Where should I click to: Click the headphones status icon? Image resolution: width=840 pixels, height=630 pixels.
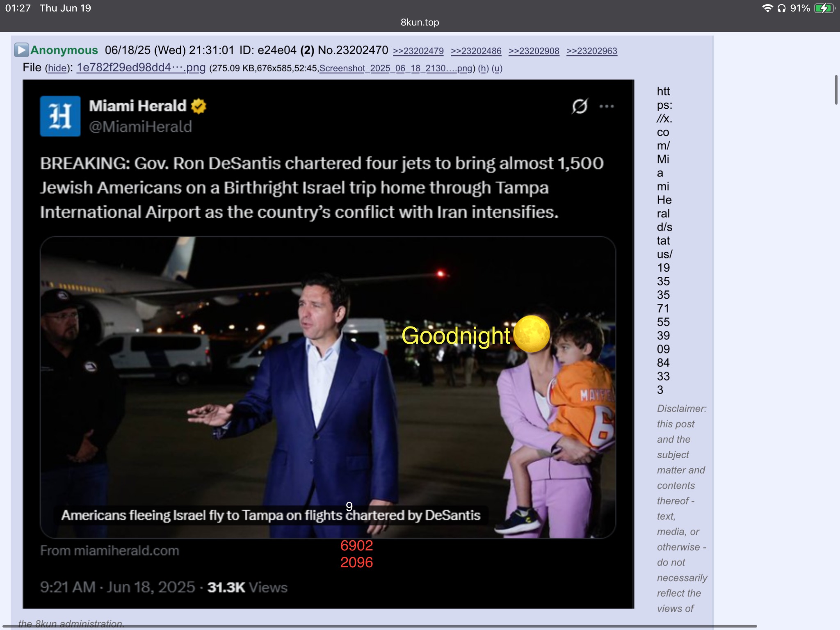click(781, 8)
